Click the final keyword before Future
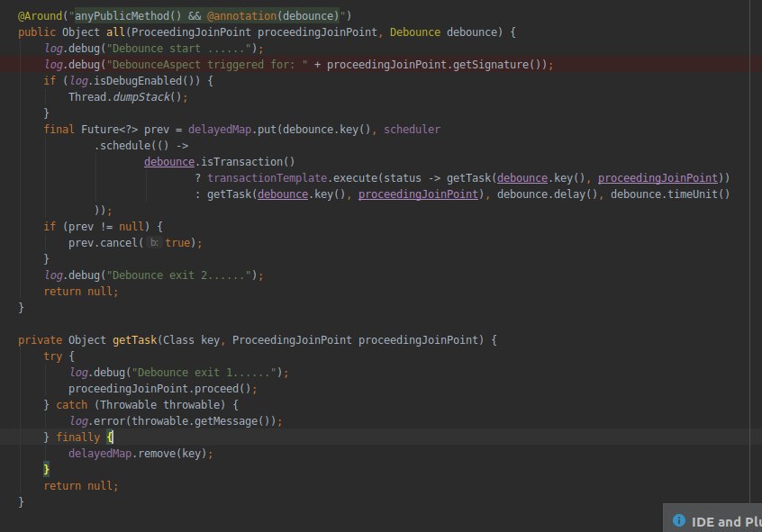762x532 pixels. coord(59,130)
